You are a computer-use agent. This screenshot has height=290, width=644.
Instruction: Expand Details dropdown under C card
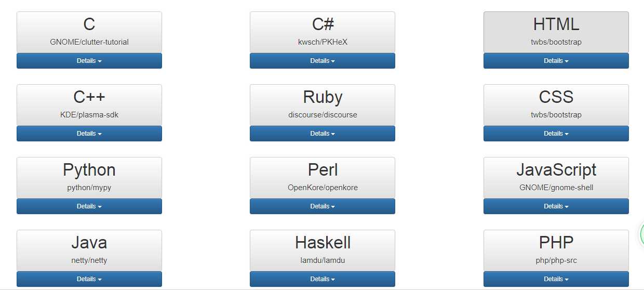point(89,61)
